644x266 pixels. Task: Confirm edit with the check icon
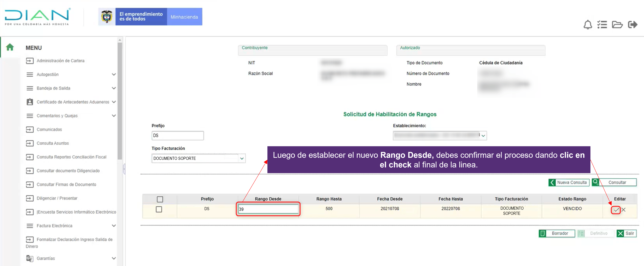point(616,210)
